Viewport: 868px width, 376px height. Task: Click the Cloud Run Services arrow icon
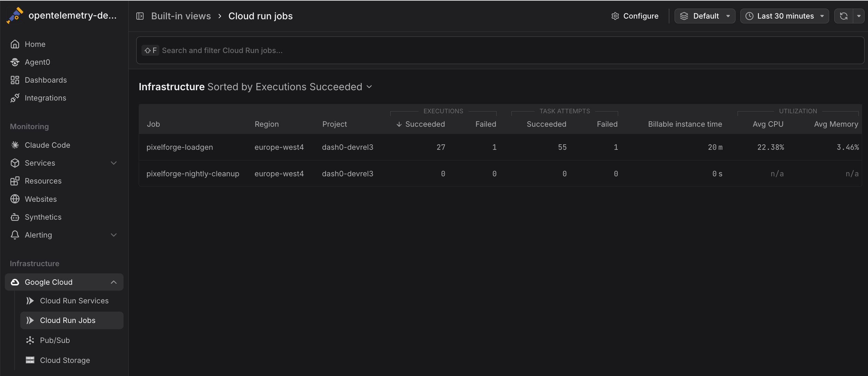(x=30, y=301)
